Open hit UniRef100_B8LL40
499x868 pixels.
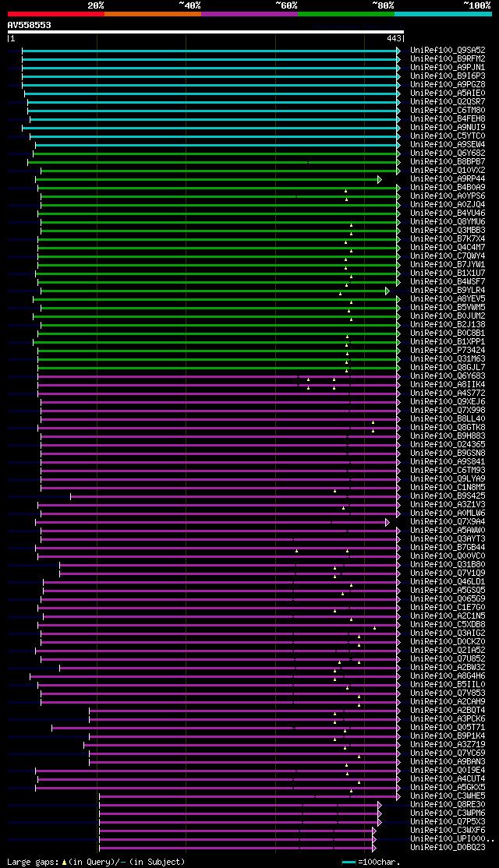[x=448, y=419]
